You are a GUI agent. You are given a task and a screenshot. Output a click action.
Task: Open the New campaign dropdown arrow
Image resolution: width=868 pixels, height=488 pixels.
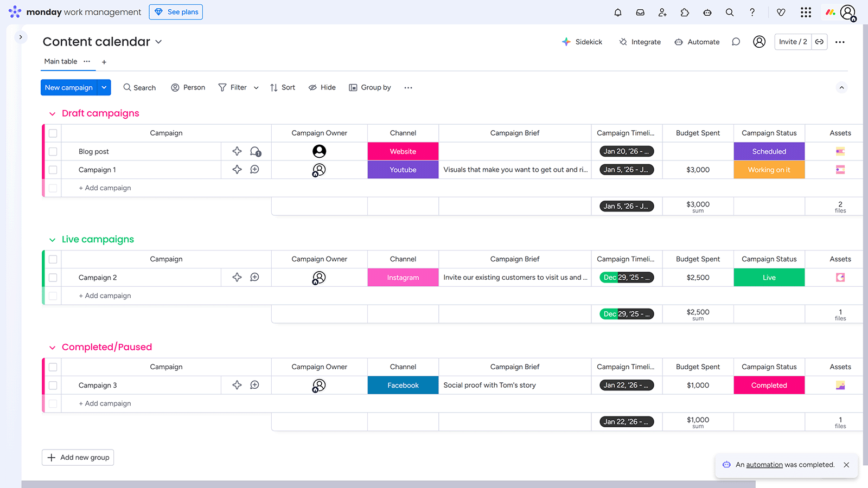point(104,87)
